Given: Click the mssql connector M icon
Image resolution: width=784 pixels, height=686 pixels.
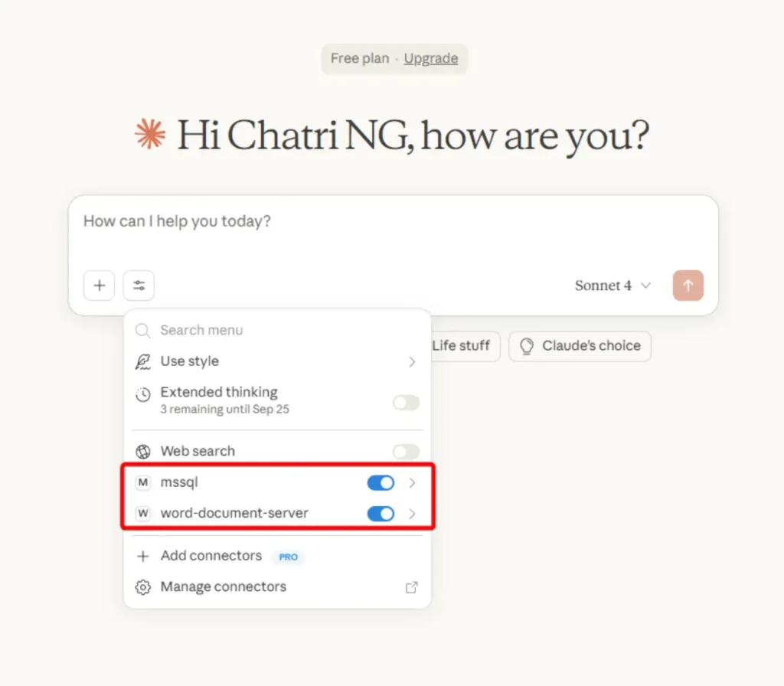Looking at the screenshot, I should 142,483.
